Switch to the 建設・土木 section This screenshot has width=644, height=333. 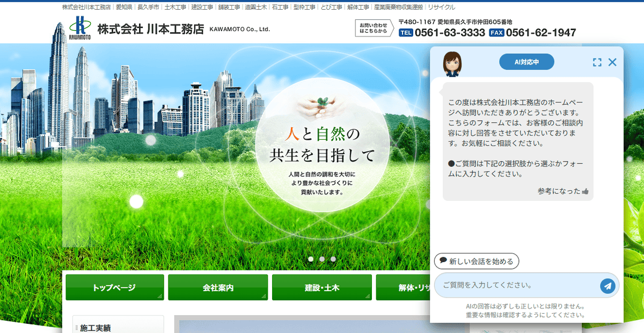(321, 287)
